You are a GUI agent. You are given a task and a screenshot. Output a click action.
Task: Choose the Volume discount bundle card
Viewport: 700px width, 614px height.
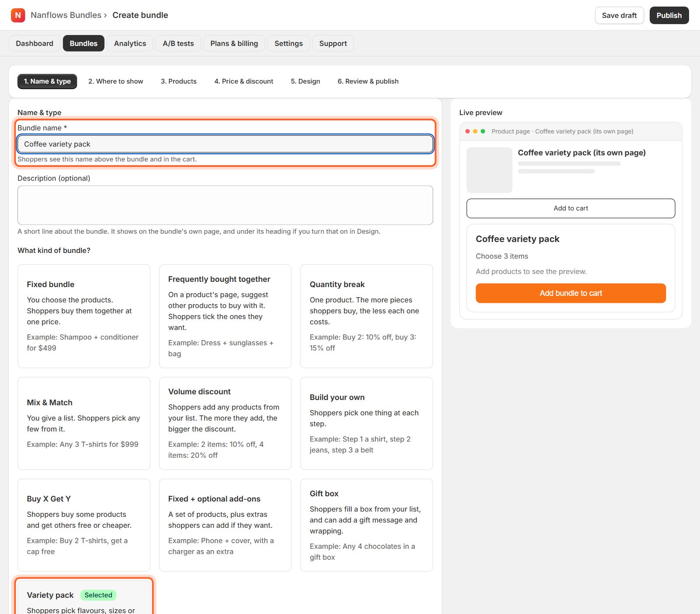(225, 423)
